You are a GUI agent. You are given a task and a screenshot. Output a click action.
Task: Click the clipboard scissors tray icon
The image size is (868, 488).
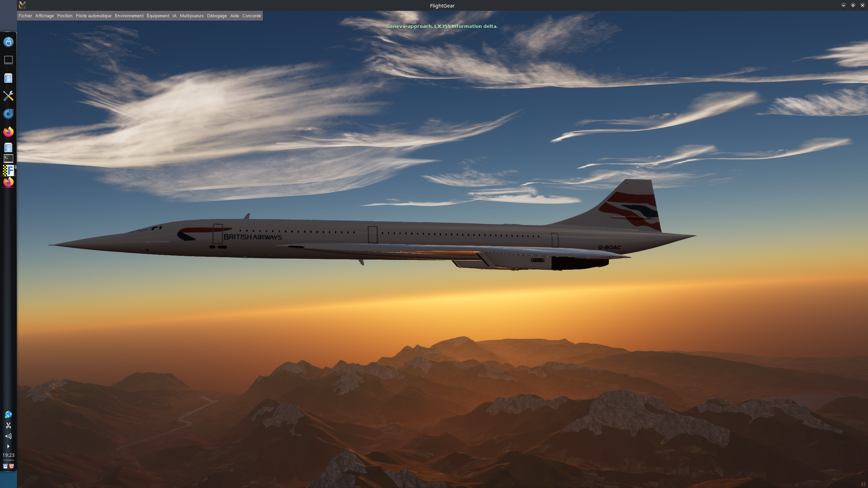8,425
